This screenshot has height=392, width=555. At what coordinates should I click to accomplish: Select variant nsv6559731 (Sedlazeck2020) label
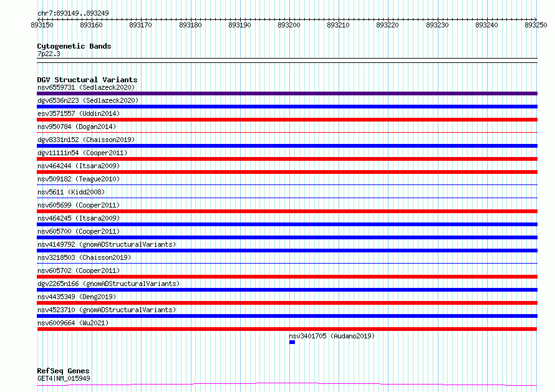pos(86,87)
